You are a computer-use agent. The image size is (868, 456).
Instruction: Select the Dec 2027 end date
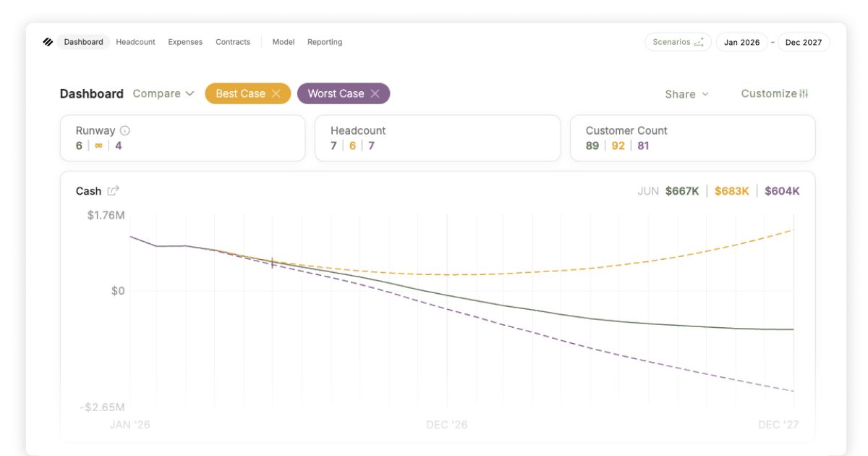(804, 42)
